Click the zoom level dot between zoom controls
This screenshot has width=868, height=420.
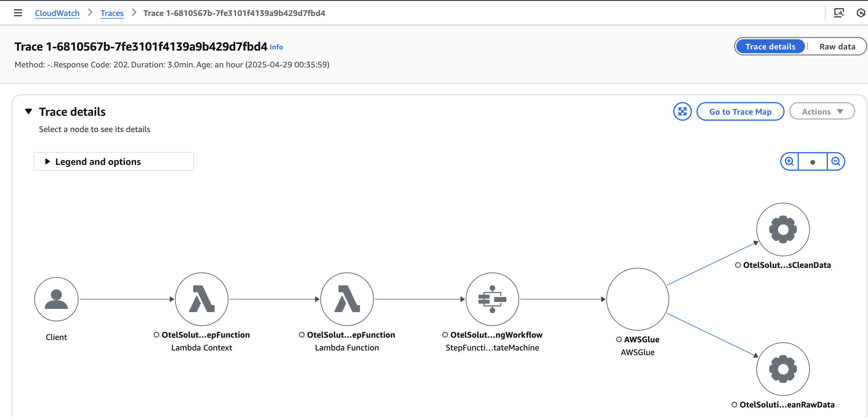coord(813,162)
